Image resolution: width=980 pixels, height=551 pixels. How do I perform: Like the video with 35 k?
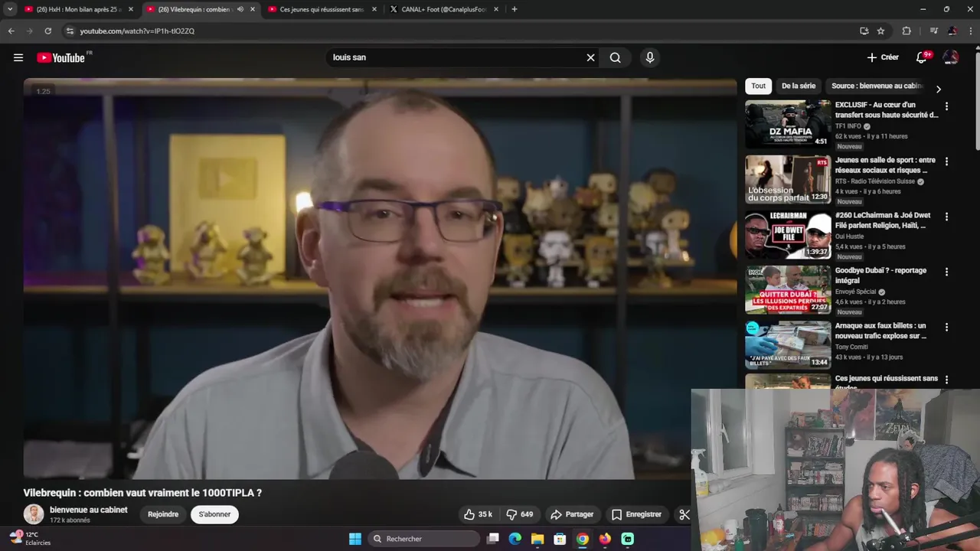(478, 514)
